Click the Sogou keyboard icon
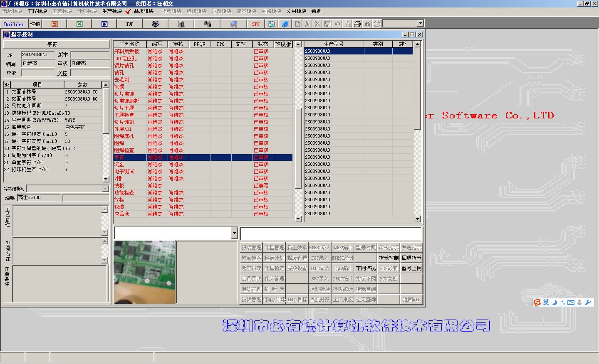Screen dimensions: 599x364 (x=571, y=303)
